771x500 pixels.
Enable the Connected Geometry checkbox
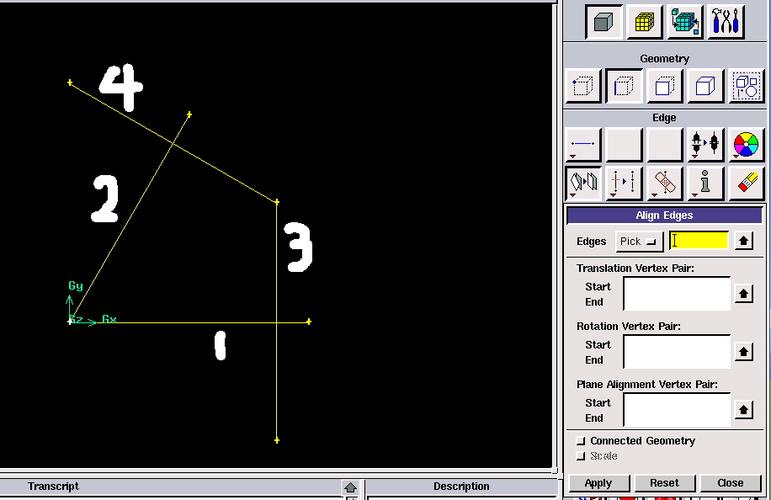[582, 441]
